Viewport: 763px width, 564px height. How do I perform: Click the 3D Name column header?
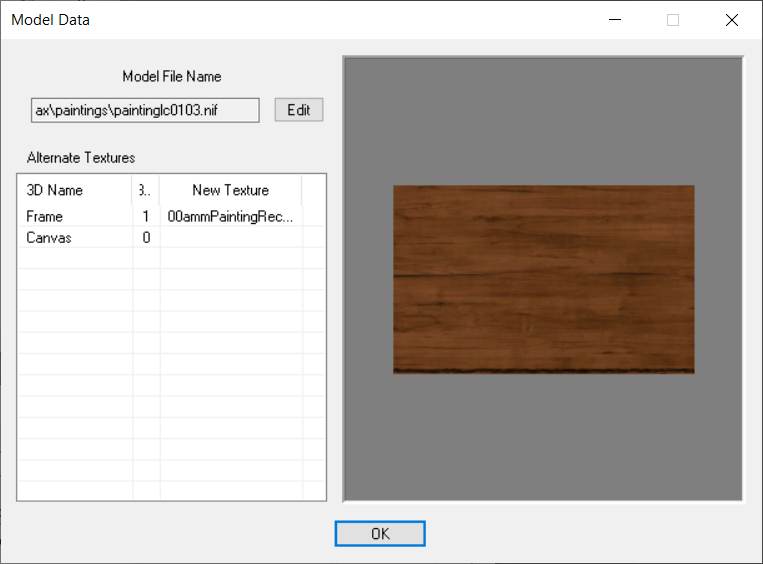tap(74, 190)
